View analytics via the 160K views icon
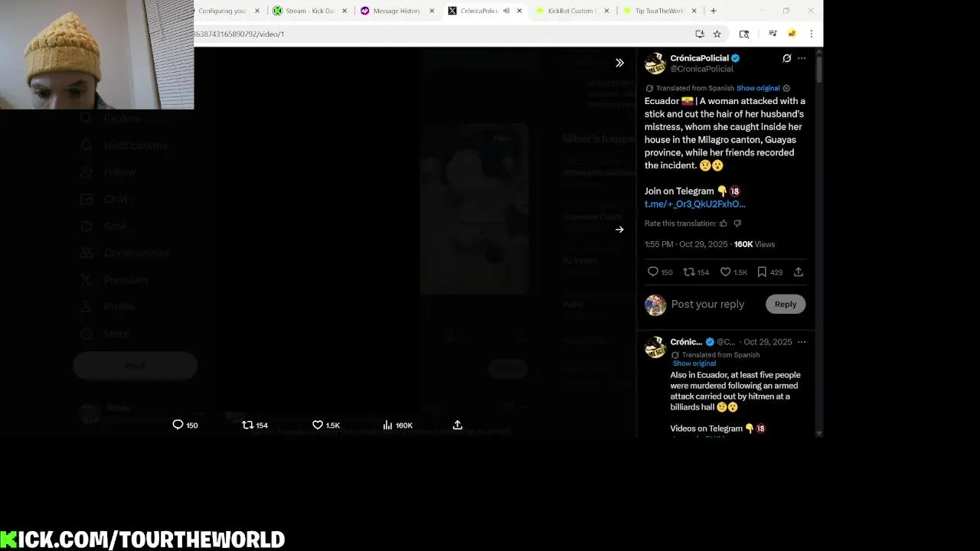 (x=387, y=425)
